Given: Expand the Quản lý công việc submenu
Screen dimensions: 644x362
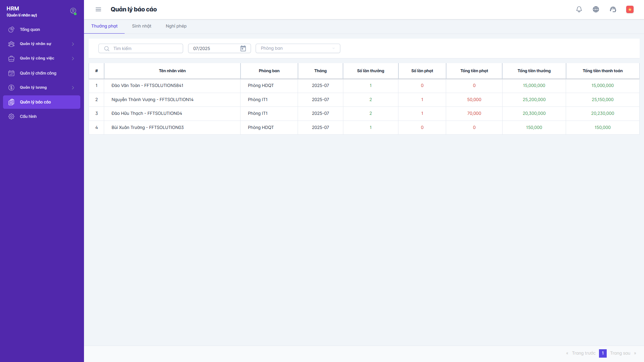Looking at the screenshot, I should pos(73,58).
